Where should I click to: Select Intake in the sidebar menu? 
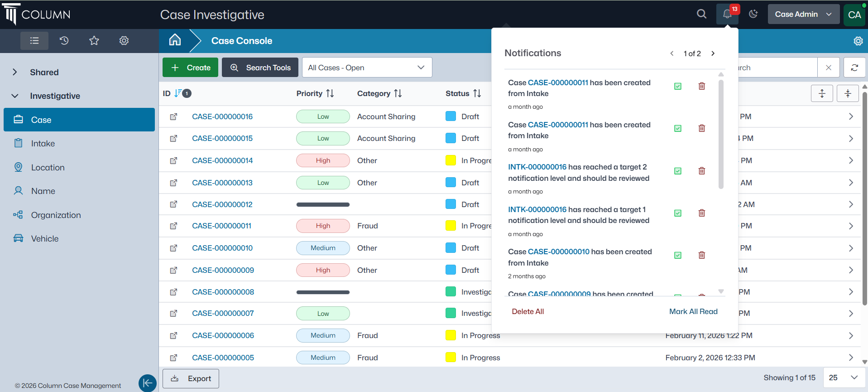pos(43,144)
